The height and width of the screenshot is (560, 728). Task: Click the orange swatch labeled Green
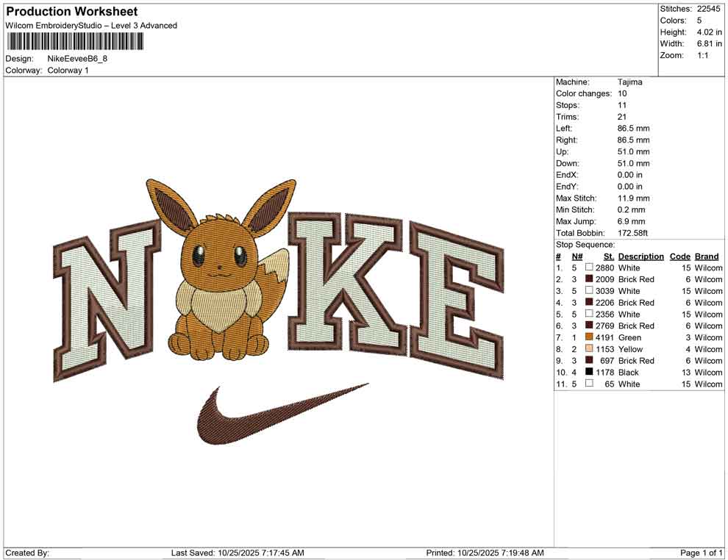click(589, 337)
